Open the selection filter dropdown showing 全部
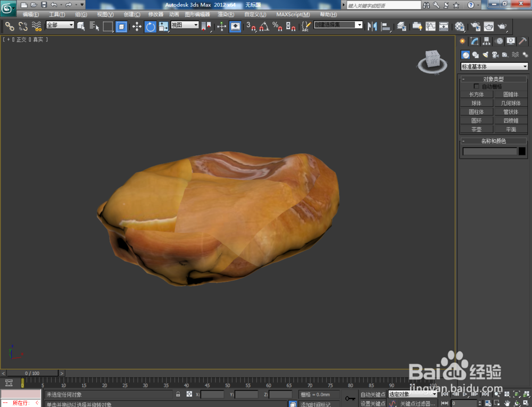Image resolution: width=532 pixels, height=407 pixels. point(60,25)
